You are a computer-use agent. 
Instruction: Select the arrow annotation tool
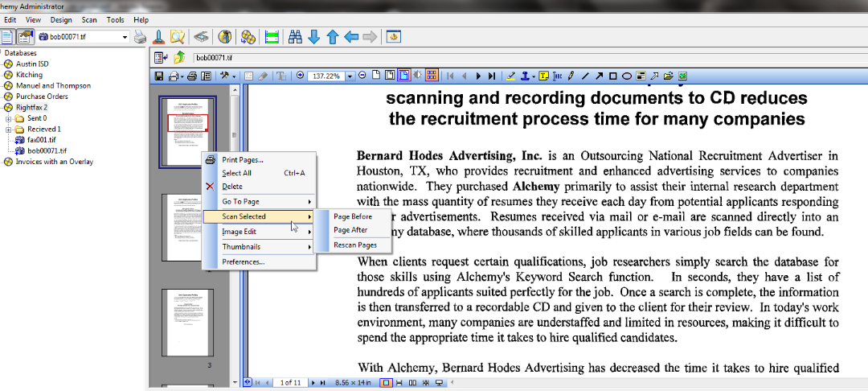(x=599, y=76)
